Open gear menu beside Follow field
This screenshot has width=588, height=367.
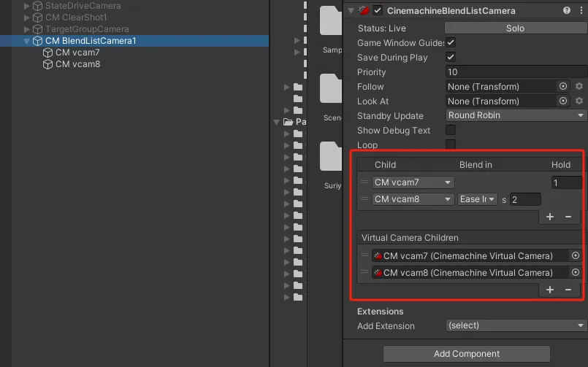pyautogui.click(x=579, y=87)
